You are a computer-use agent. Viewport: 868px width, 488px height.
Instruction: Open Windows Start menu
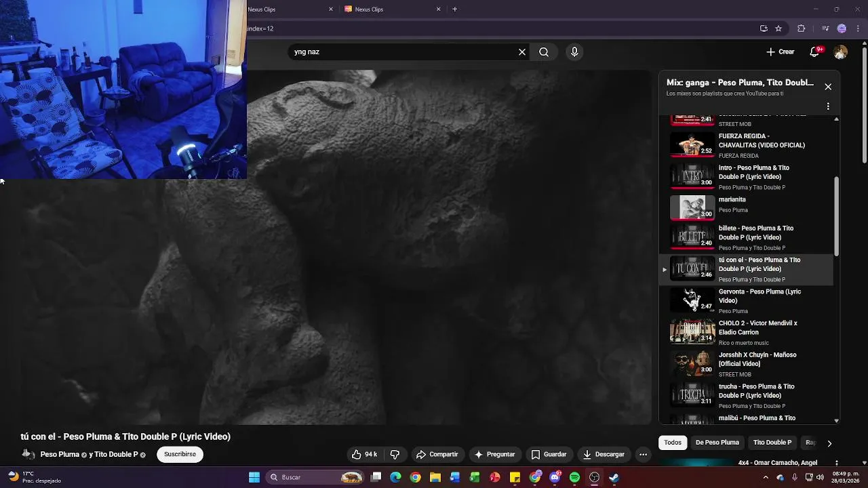(254, 477)
